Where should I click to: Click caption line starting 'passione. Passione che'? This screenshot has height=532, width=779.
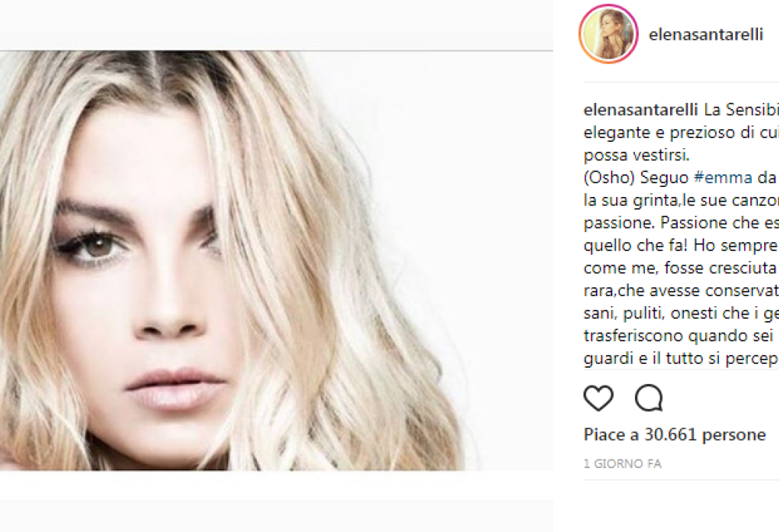[681, 223]
